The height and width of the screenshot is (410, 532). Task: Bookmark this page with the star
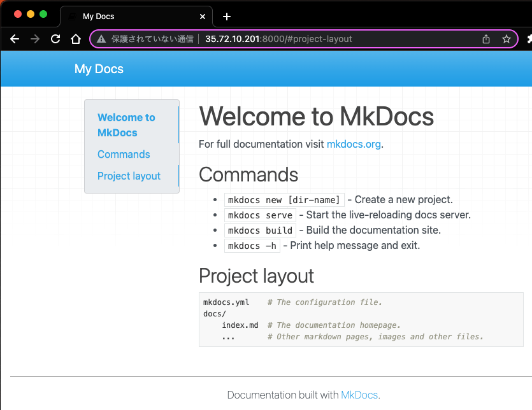pos(507,39)
